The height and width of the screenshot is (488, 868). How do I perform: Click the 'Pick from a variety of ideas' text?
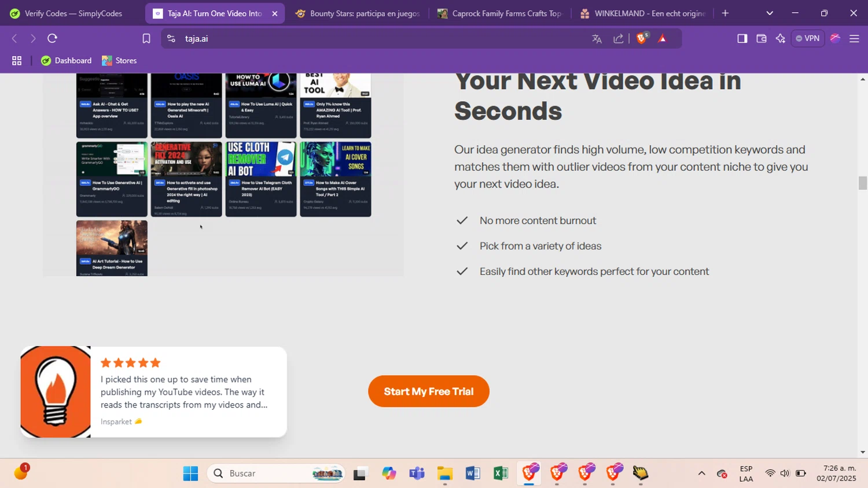[540, 246]
